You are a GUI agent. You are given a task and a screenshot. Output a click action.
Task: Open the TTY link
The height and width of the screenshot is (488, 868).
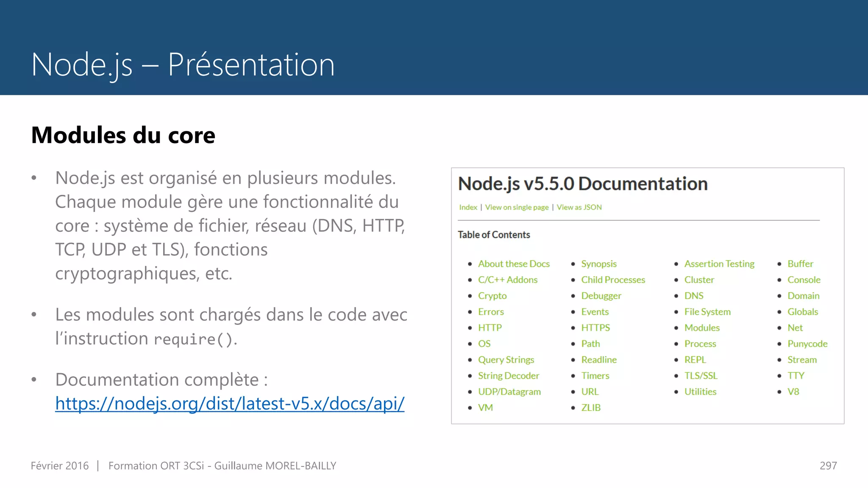click(x=796, y=376)
